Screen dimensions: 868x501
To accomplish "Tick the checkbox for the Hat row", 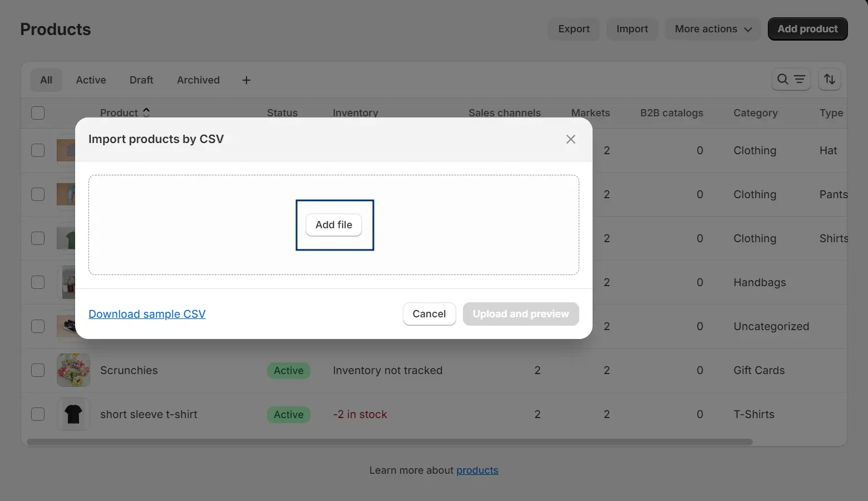I will [x=38, y=150].
